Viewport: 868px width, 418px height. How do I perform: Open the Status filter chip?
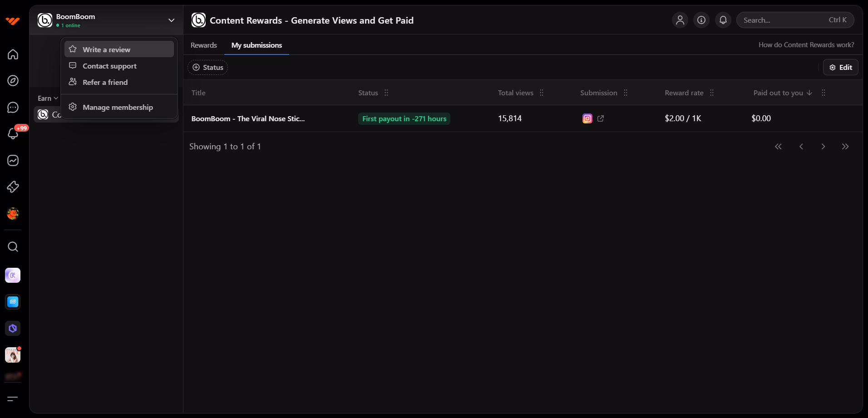pyautogui.click(x=207, y=67)
